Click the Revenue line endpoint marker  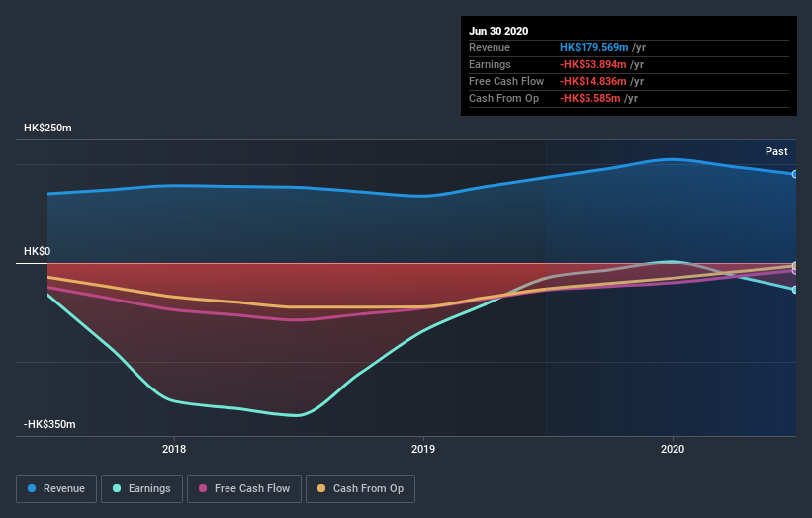coord(795,174)
